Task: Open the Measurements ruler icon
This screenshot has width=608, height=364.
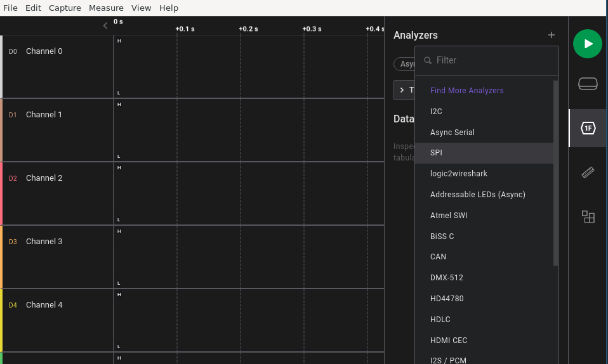Action: [588, 172]
